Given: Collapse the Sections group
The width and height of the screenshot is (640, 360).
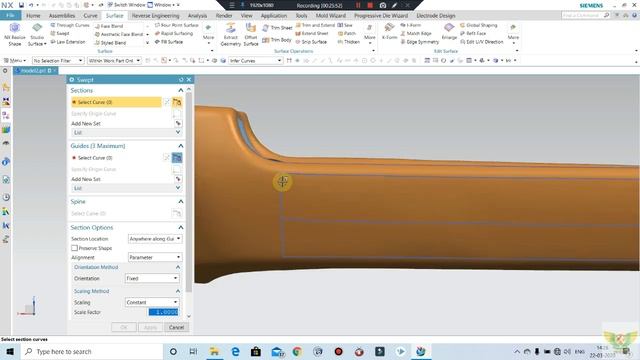Looking at the screenshot, I should coord(180,90).
